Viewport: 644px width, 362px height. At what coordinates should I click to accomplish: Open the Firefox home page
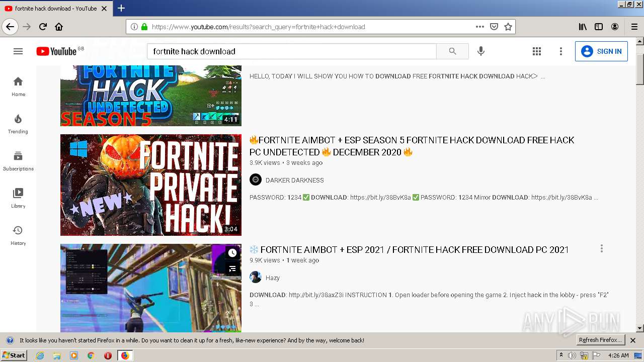point(59,27)
